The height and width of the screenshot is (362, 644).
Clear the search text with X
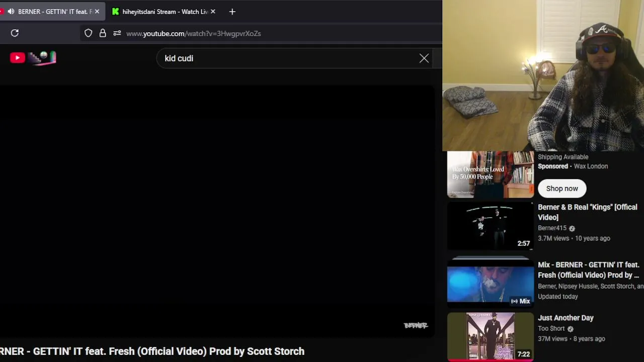(x=424, y=58)
